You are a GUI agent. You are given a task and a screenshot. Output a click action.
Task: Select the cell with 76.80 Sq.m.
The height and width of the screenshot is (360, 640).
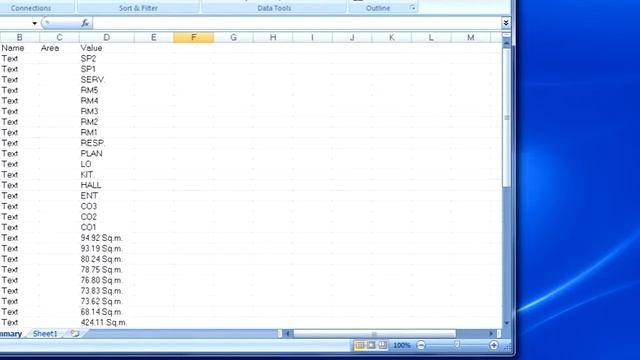(107, 280)
